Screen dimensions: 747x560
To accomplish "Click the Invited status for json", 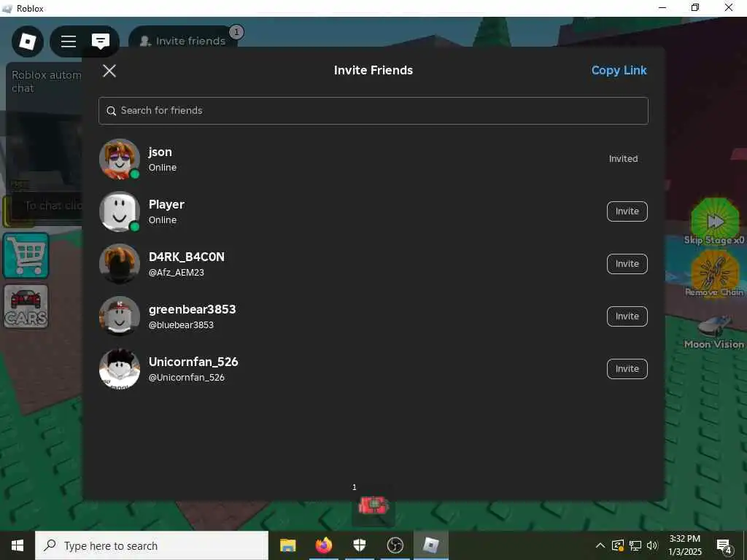I will point(623,159).
